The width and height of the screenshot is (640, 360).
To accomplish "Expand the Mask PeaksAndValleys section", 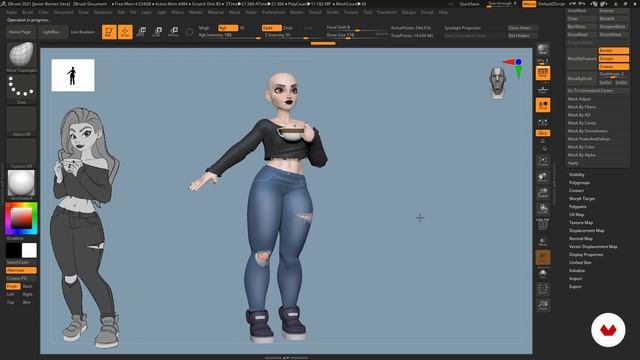I will (x=589, y=139).
